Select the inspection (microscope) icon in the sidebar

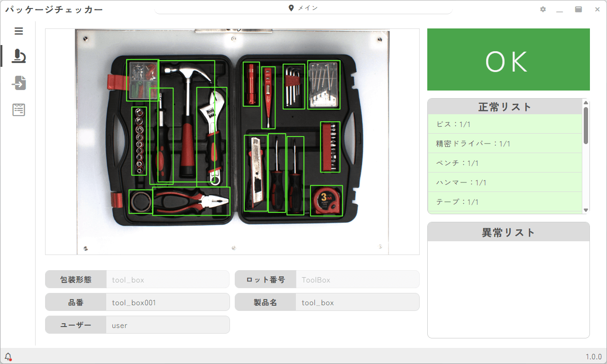pyautogui.click(x=18, y=55)
